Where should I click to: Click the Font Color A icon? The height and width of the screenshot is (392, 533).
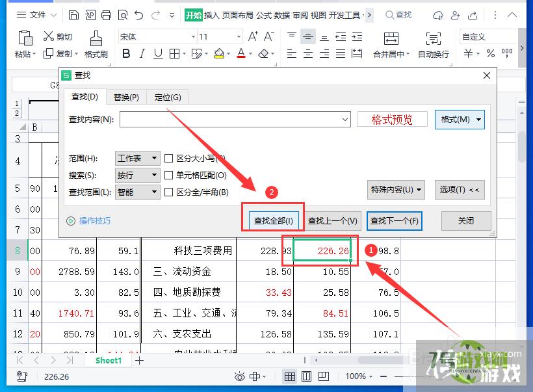point(241,53)
